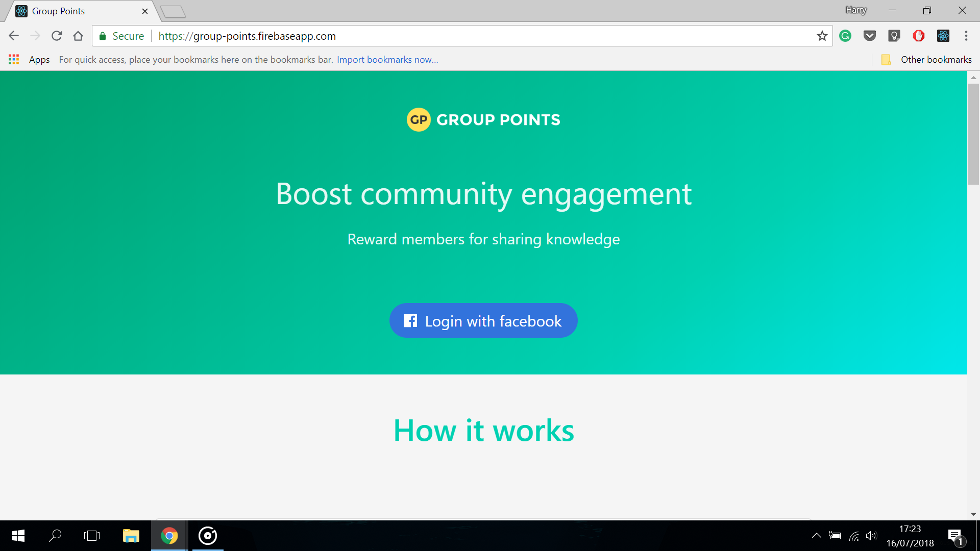Go to the browser home page
This screenshot has width=980, height=551.
coord(78,36)
